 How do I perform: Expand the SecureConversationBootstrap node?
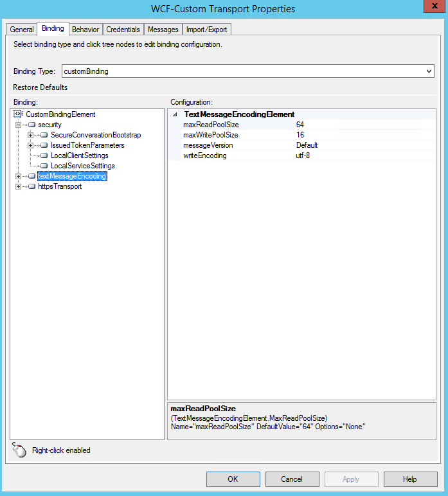30,135
